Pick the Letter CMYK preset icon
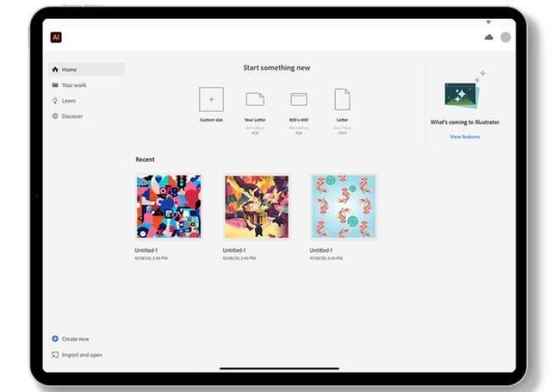This screenshot has width=558, height=392. 342,99
